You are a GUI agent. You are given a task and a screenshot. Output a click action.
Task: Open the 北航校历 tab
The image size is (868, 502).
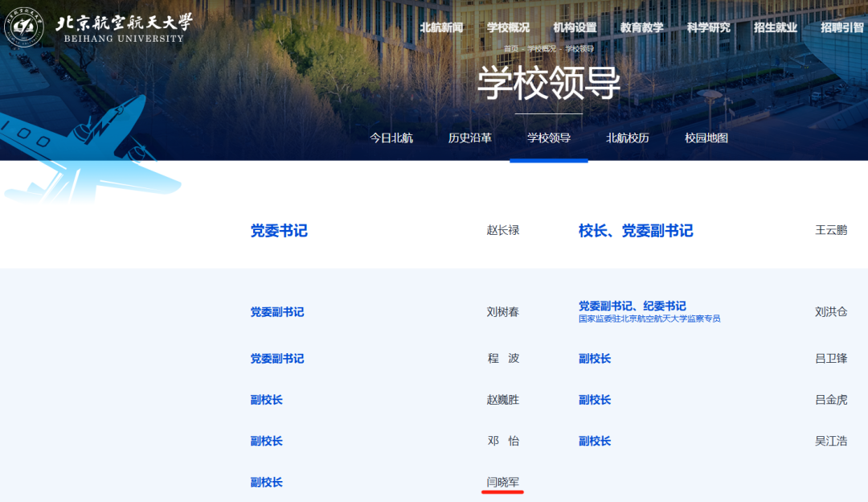click(x=628, y=138)
